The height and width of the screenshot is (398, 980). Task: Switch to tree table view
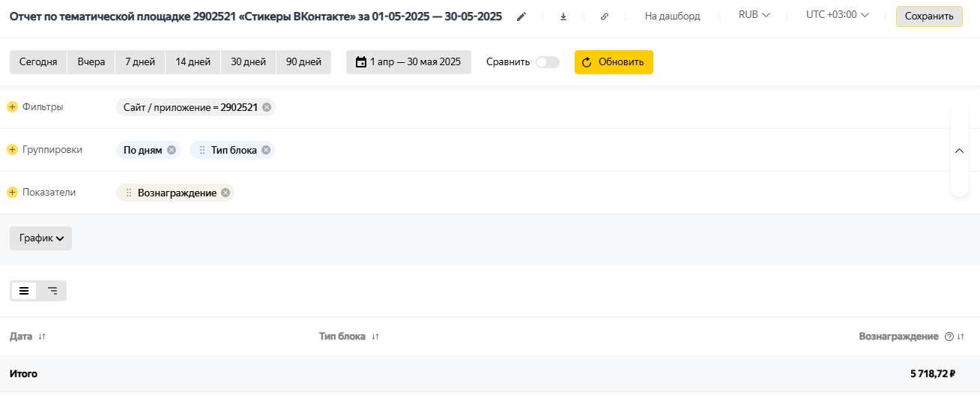point(52,291)
